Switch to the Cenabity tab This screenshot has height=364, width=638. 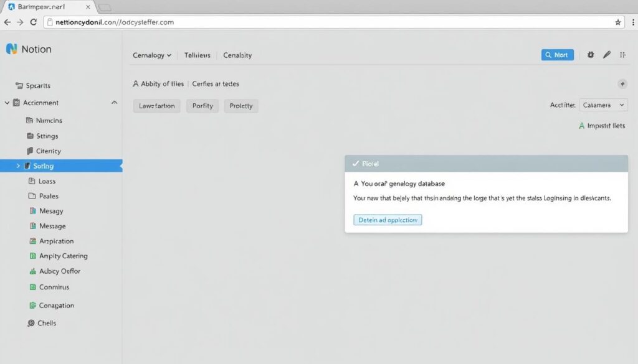[x=237, y=55]
